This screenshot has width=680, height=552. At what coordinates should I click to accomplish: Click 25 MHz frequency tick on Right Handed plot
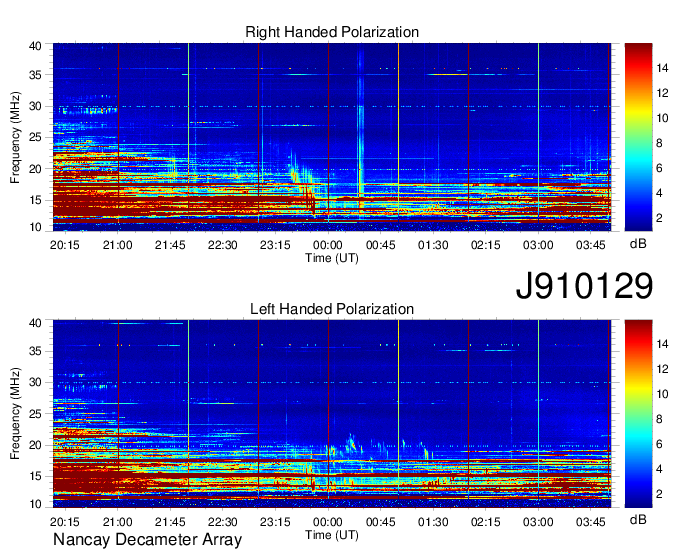click(35, 138)
